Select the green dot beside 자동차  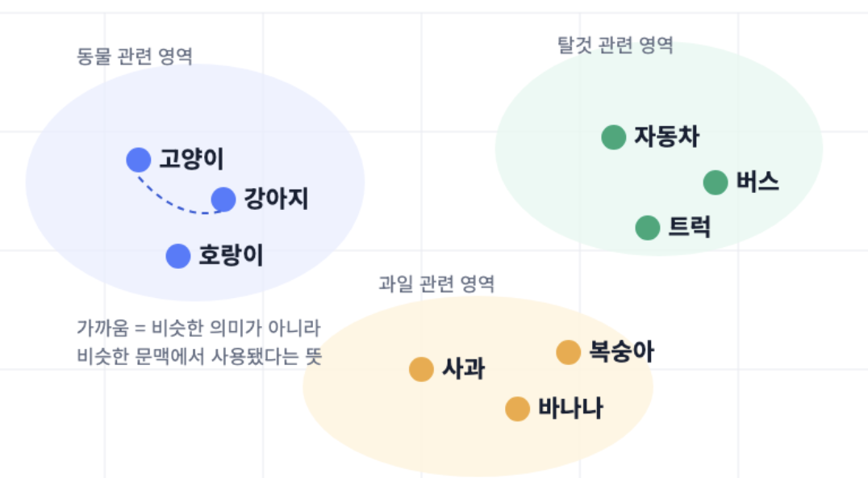click(x=613, y=136)
